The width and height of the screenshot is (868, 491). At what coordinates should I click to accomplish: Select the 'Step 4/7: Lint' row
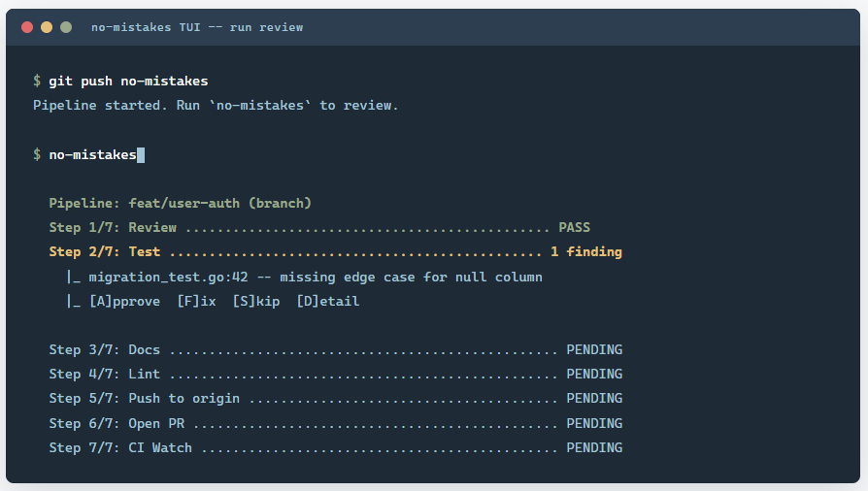(x=336, y=375)
